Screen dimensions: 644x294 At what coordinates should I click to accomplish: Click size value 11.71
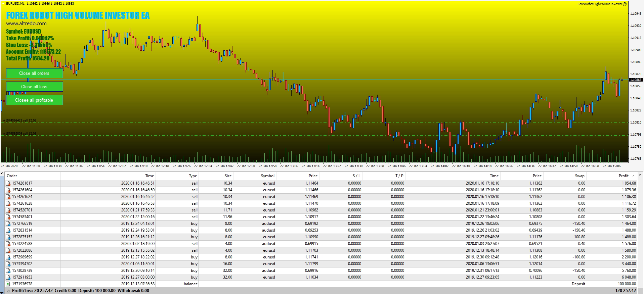(x=227, y=210)
